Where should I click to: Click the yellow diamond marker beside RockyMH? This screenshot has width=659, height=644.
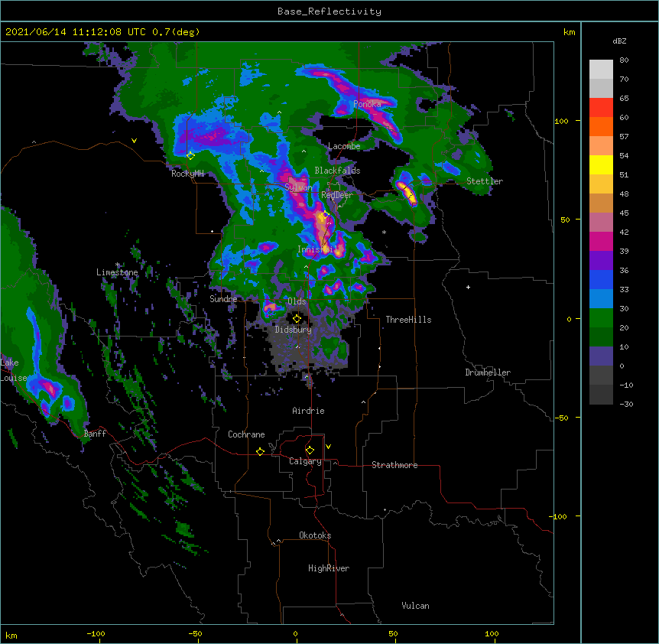point(190,156)
